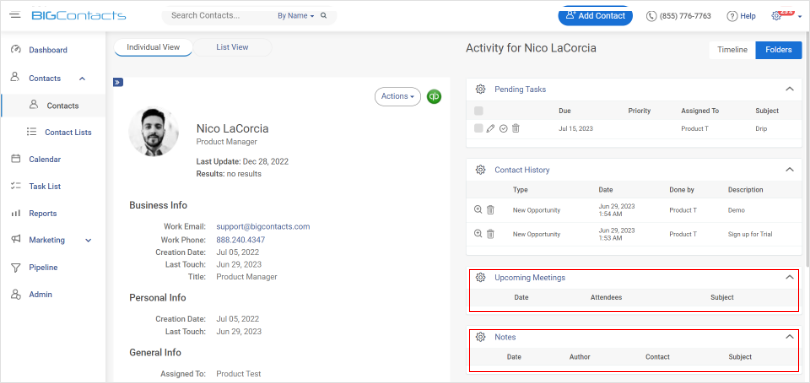Viewport: 810px width, 383px height.
Task: Open the hamburger menu icon
Action: [15, 14]
